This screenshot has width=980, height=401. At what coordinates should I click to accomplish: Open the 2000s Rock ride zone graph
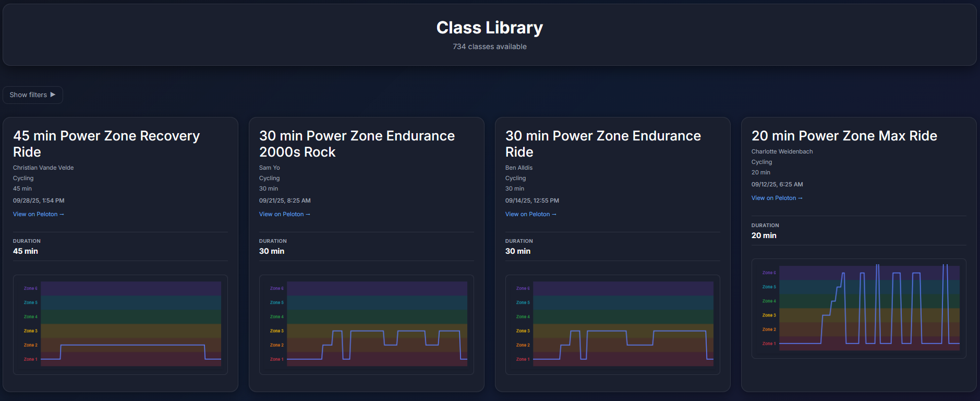point(377,324)
